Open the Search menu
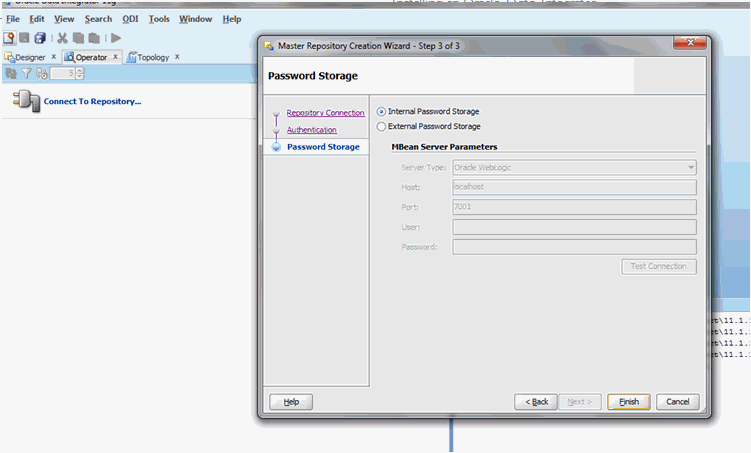 [x=98, y=19]
